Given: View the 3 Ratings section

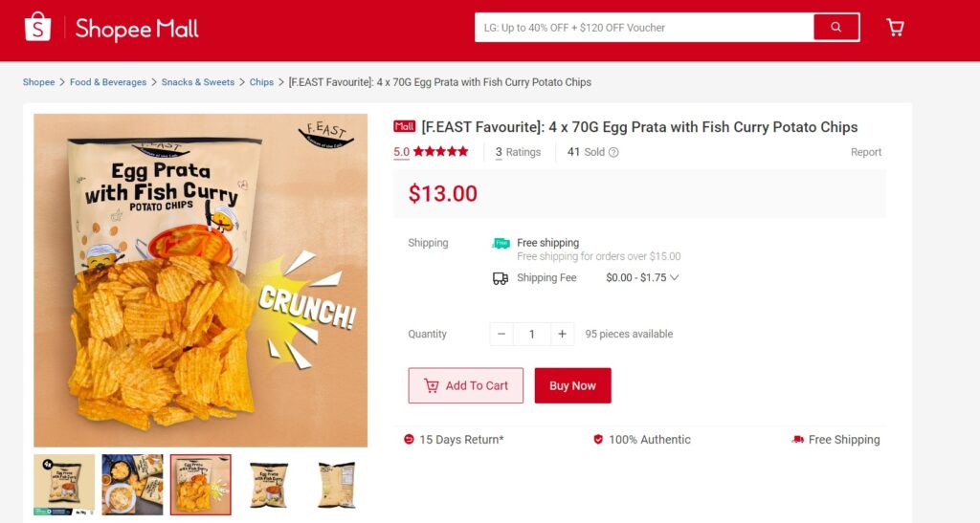Looking at the screenshot, I should point(518,152).
